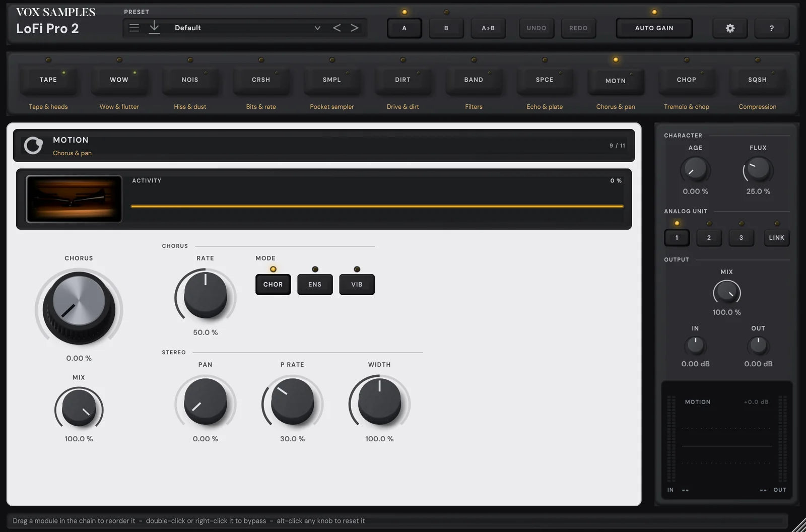The height and width of the screenshot is (532, 806).
Task: Toggle the analog unit LINK button
Action: click(x=777, y=238)
